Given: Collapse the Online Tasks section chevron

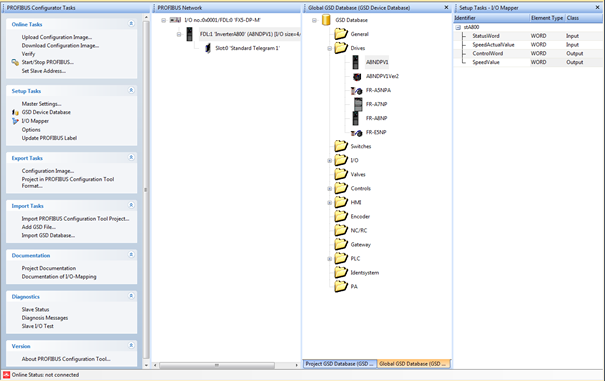Looking at the screenshot, I should click(x=131, y=24).
